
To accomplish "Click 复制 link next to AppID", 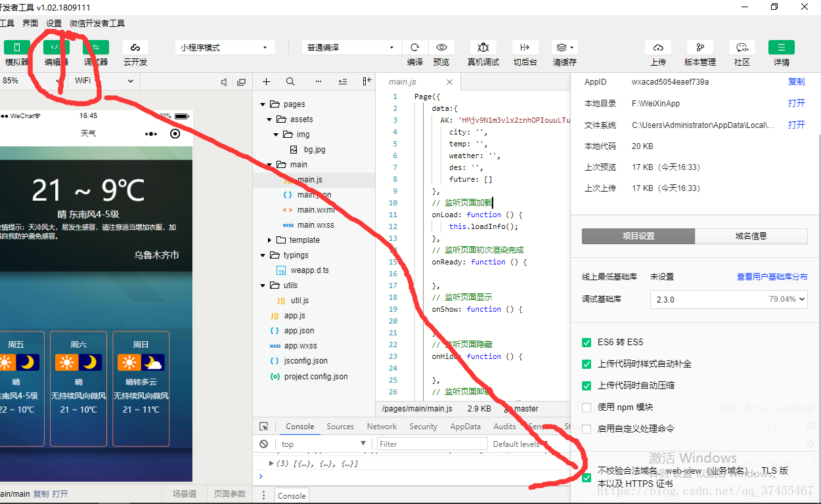I will click(x=797, y=82).
